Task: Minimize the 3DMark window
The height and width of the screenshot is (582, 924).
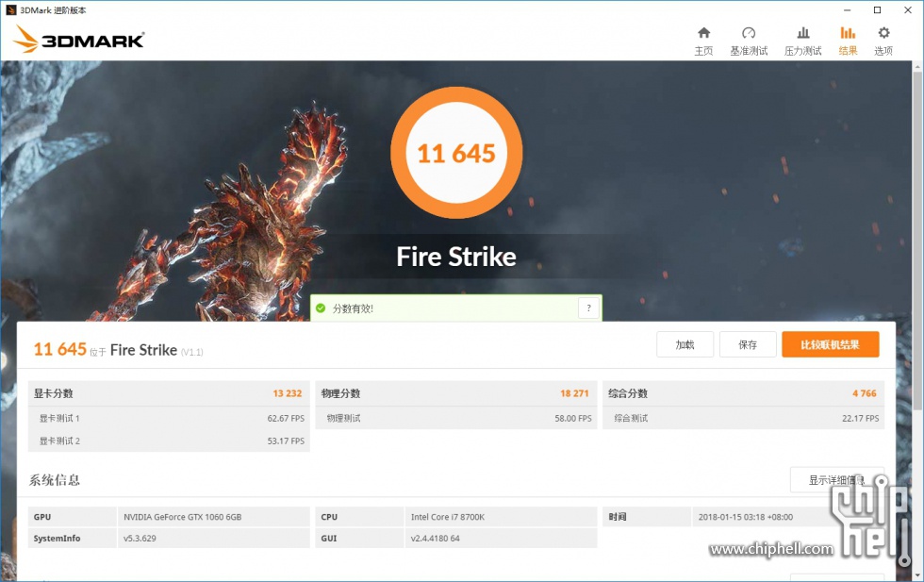Action: pyautogui.click(x=847, y=10)
